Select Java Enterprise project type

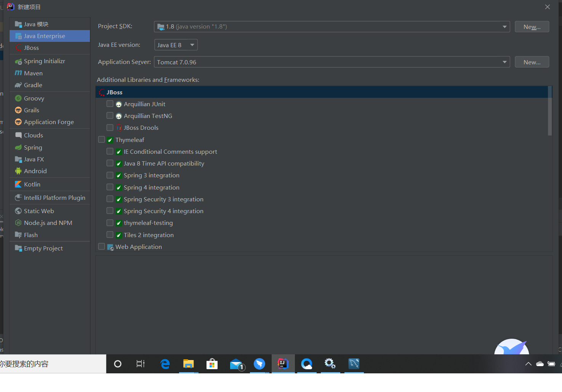(50, 36)
